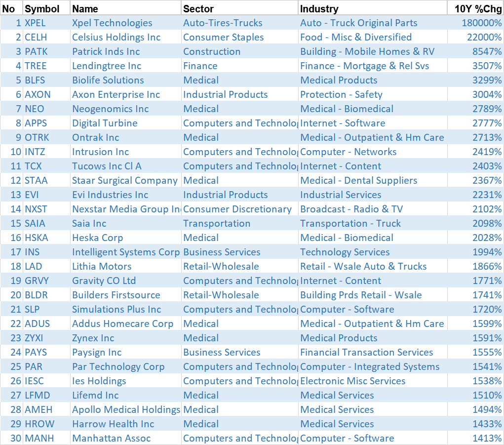The height and width of the screenshot is (445, 504).
Task: Select the Protection - Safety industry cell
Action: 373,94
